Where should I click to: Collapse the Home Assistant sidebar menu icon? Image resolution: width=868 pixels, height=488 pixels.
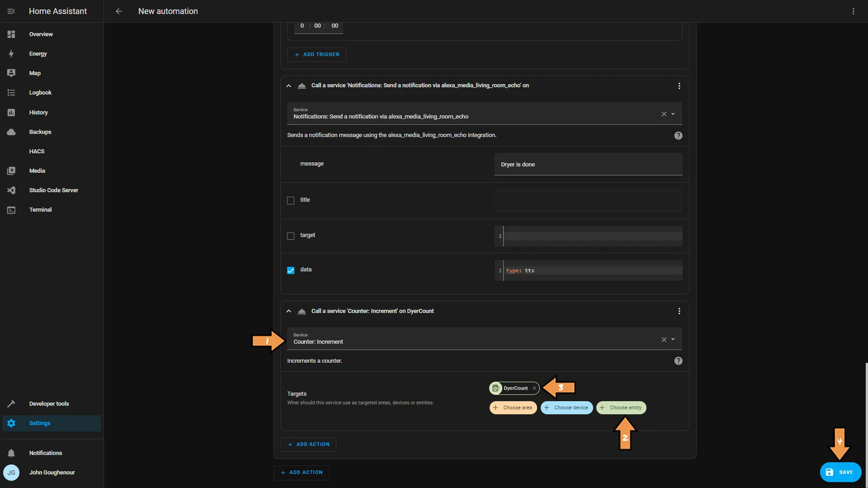[11, 11]
